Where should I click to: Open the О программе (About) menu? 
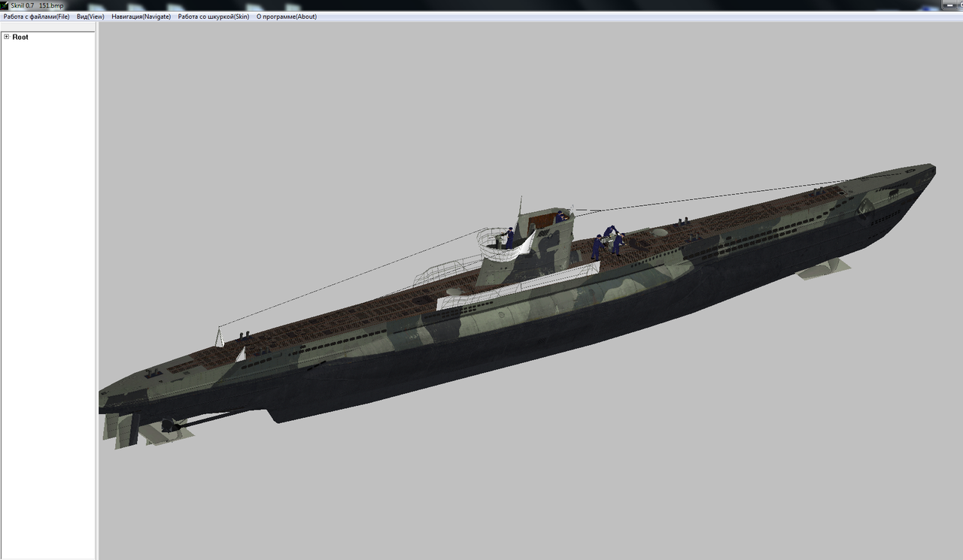(x=287, y=17)
